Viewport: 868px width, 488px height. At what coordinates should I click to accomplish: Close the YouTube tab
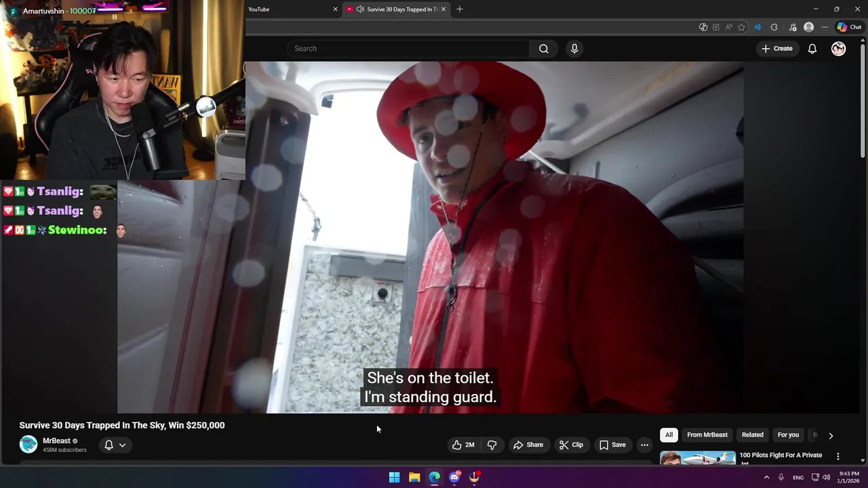(x=335, y=9)
